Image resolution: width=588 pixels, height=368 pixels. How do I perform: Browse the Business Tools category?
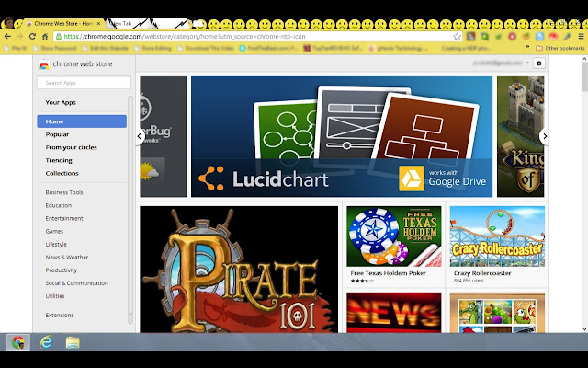(x=64, y=192)
